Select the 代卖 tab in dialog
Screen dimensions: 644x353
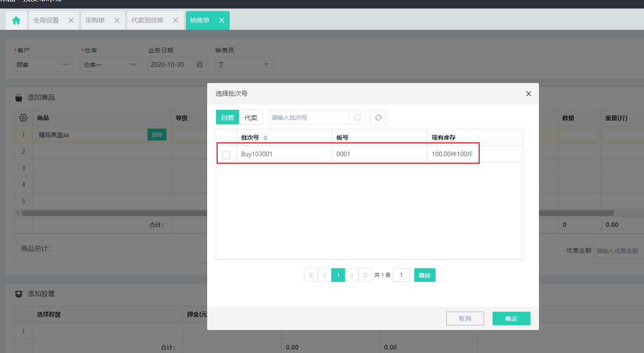251,118
